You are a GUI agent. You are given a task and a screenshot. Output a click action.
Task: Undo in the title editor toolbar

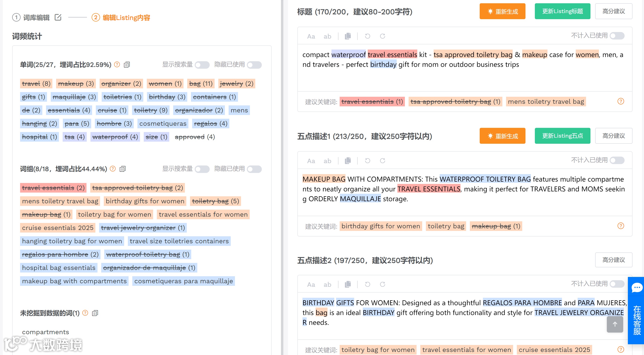pyautogui.click(x=367, y=36)
